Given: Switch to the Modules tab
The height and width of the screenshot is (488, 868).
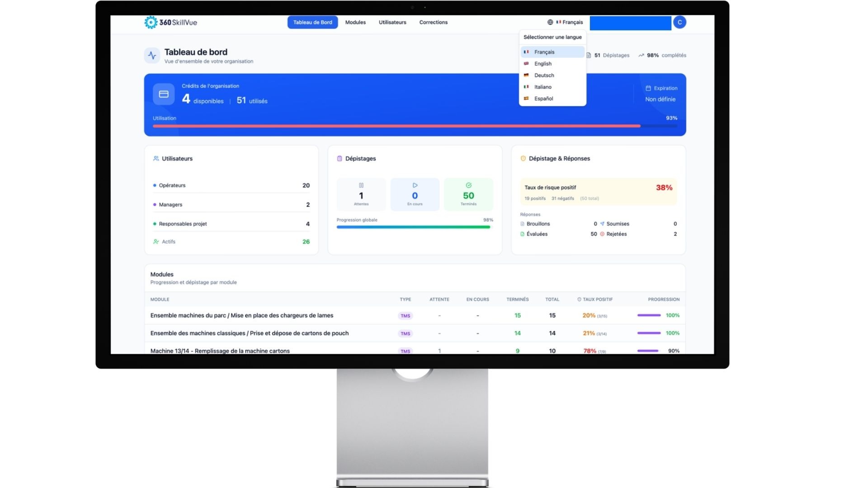Looking at the screenshot, I should pyautogui.click(x=355, y=22).
